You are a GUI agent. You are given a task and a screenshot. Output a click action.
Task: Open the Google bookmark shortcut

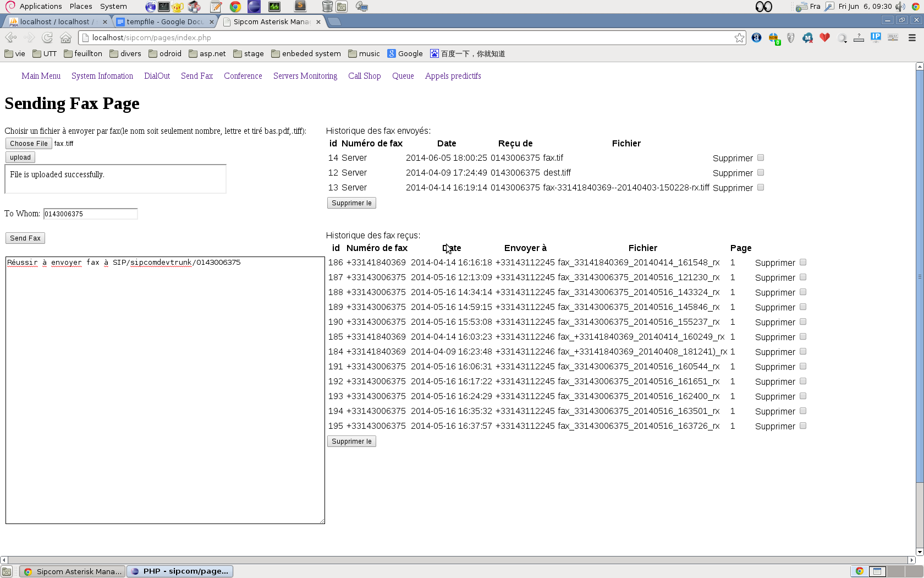pyautogui.click(x=405, y=53)
